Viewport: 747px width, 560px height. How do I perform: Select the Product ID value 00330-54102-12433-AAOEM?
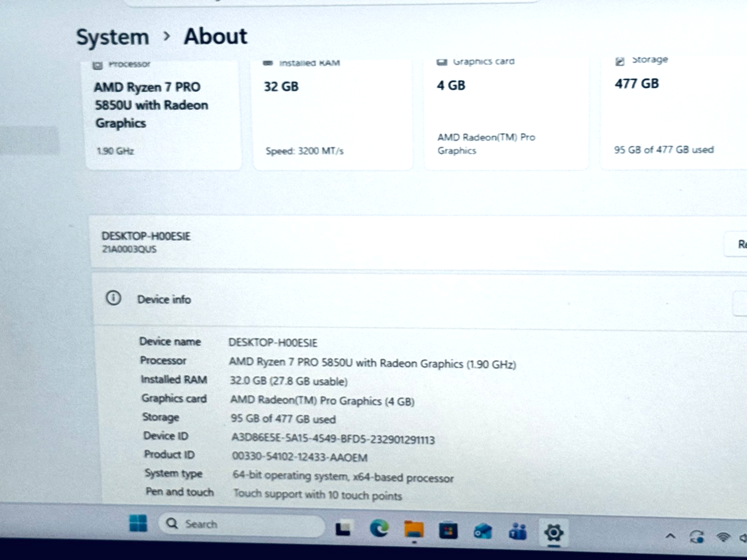pyautogui.click(x=300, y=457)
